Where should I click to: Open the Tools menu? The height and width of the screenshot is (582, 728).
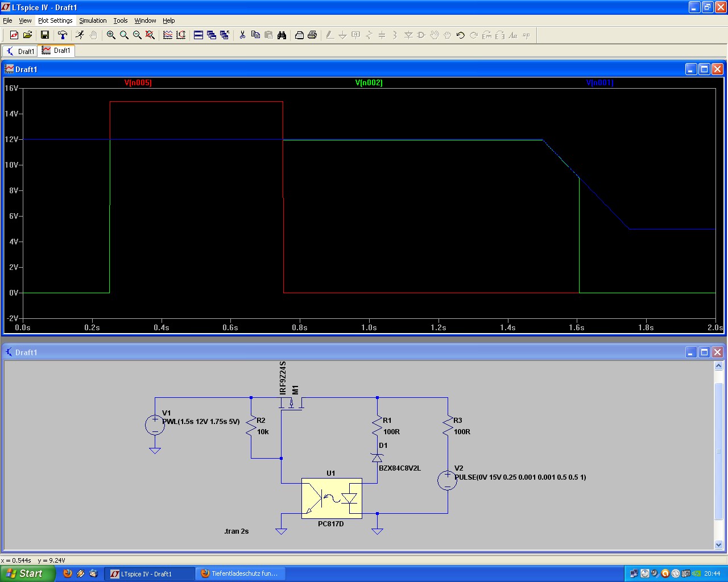click(121, 20)
